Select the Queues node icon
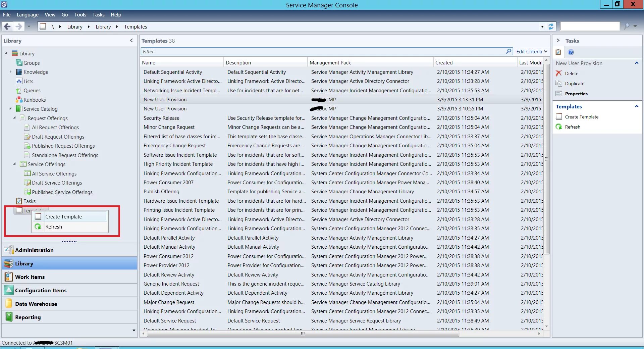Image resolution: width=644 pixels, height=349 pixels. [19, 90]
